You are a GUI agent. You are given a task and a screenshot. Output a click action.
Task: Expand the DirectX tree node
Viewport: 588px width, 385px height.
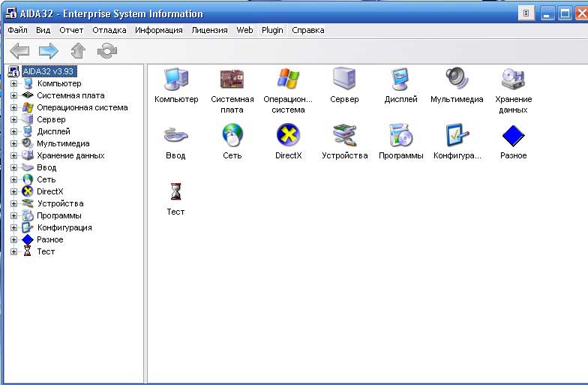click(x=13, y=192)
